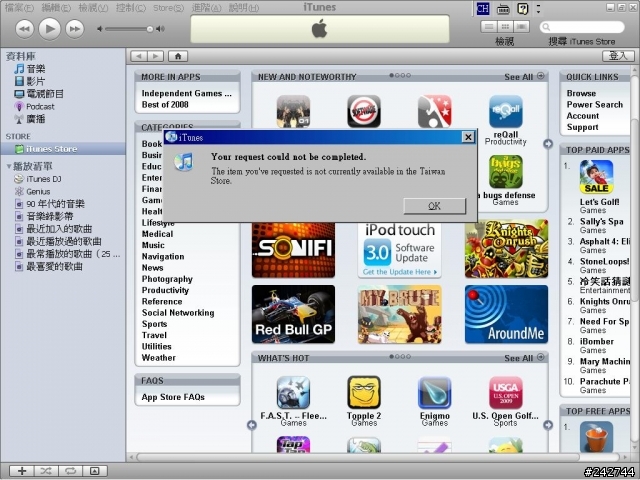Open the 說明 menu

(x=244, y=7)
